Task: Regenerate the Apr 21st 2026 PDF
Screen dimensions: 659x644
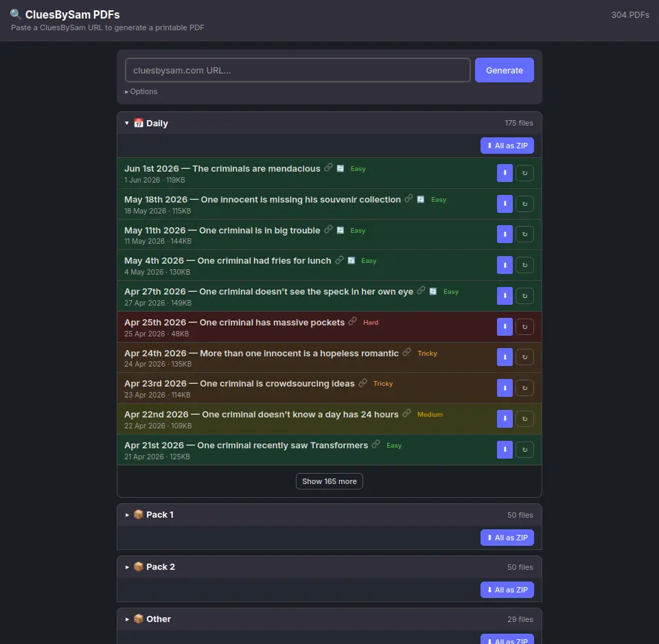Action: click(524, 450)
